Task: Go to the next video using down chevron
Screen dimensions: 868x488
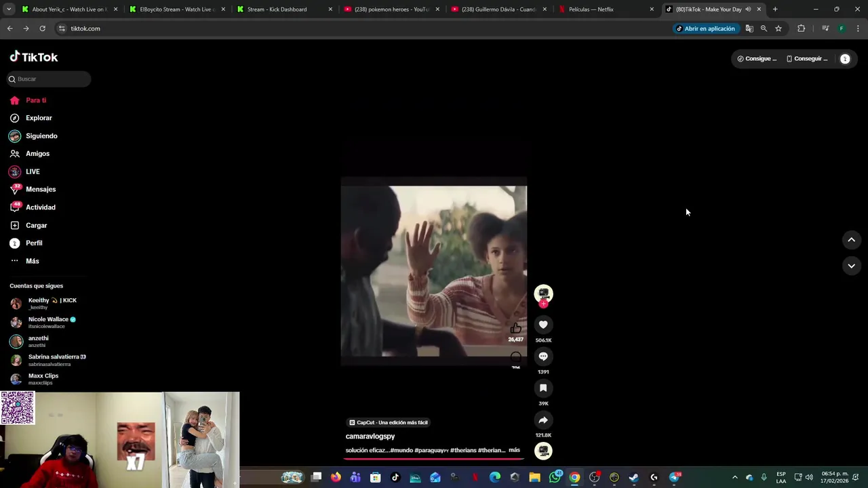Action: [851, 266]
